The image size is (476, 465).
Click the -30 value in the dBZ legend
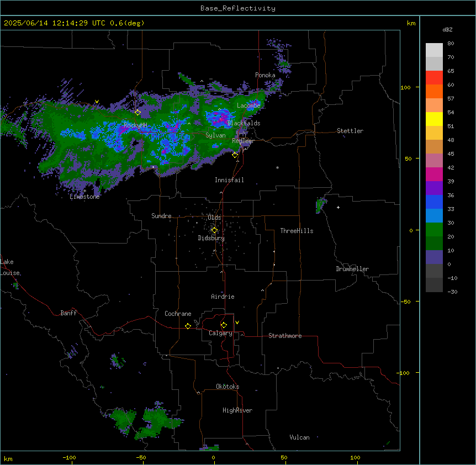452,292
